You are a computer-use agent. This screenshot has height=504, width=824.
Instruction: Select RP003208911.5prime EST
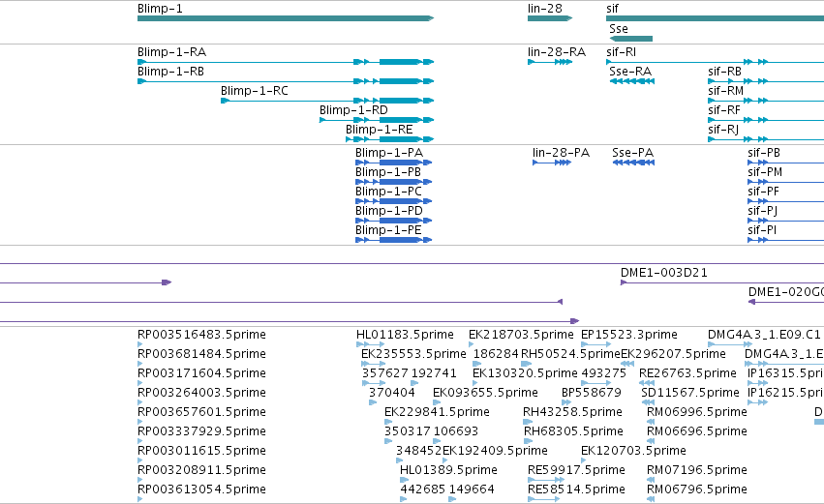pyautogui.click(x=140, y=480)
